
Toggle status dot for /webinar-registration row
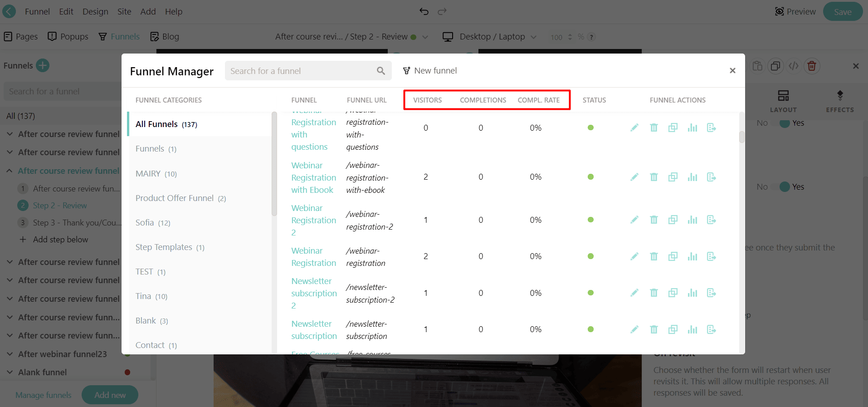pyautogui.click(x=590, y=256)
